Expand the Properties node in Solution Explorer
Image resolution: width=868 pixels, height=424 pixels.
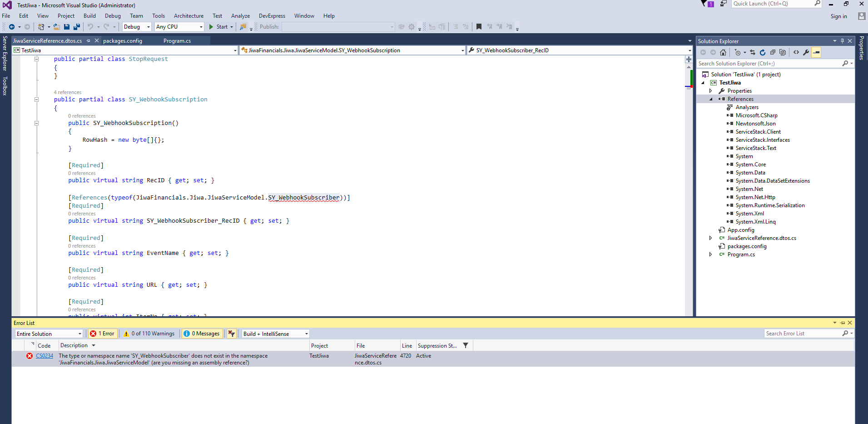click(x=711, y=91)
